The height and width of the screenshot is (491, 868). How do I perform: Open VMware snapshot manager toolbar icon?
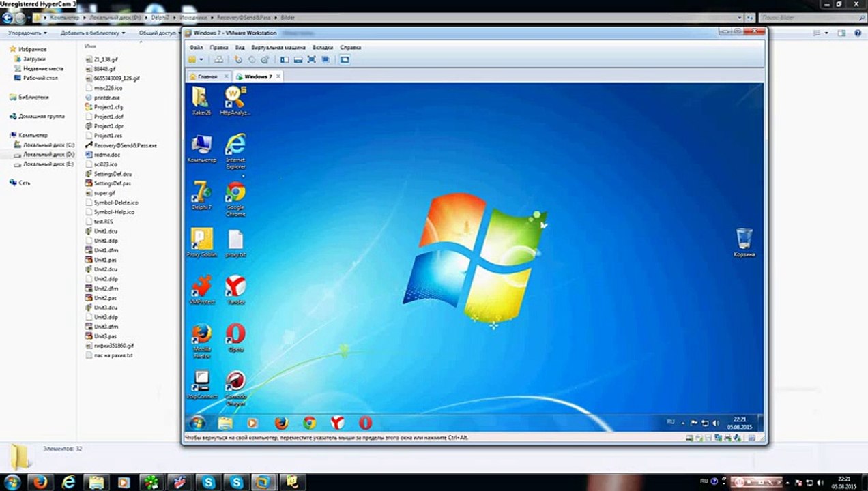[265, 60]
